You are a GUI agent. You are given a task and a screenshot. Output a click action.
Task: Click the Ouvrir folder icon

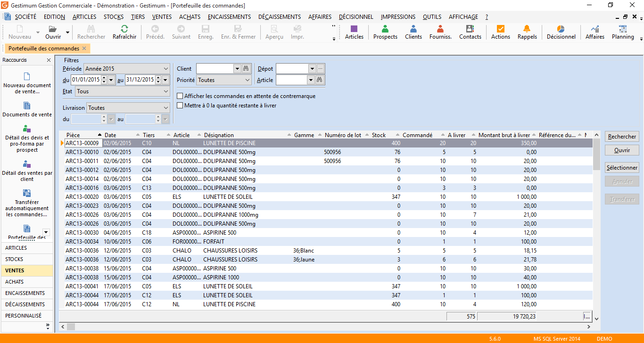coord(53,29)
